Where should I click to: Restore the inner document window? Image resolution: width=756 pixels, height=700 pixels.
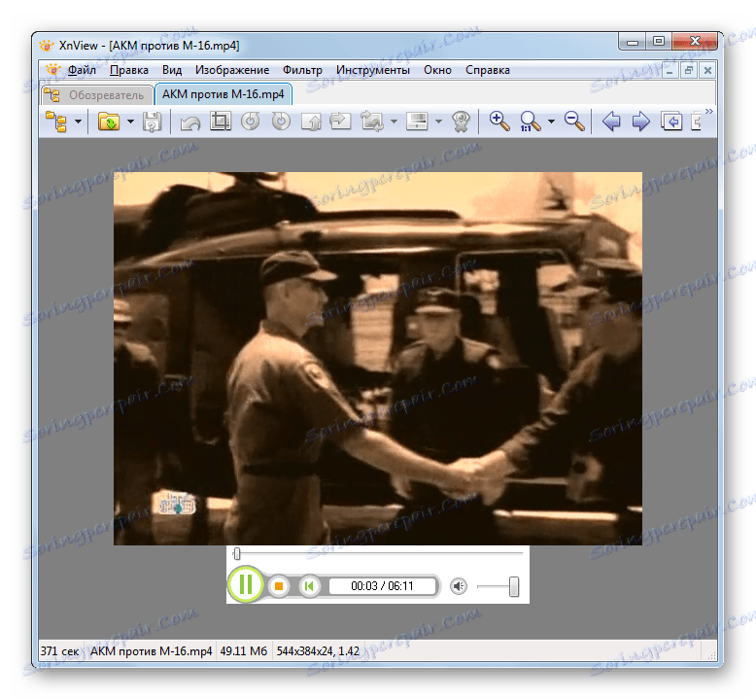point(689,71)
